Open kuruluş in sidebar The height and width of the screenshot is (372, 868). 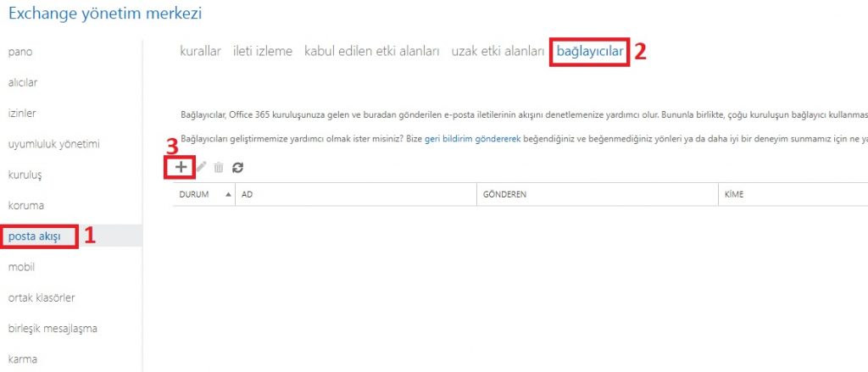pyautogui.click(x=25, y=175)
